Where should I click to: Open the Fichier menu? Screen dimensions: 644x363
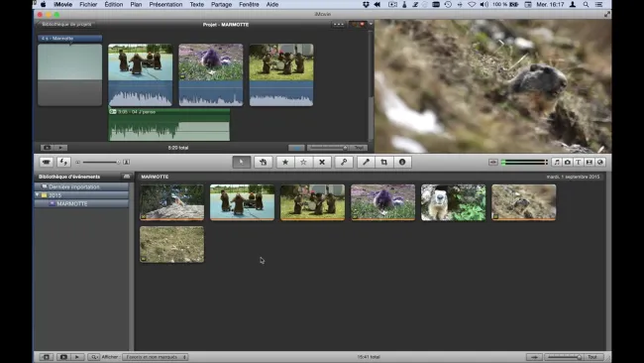pos(88,5)
